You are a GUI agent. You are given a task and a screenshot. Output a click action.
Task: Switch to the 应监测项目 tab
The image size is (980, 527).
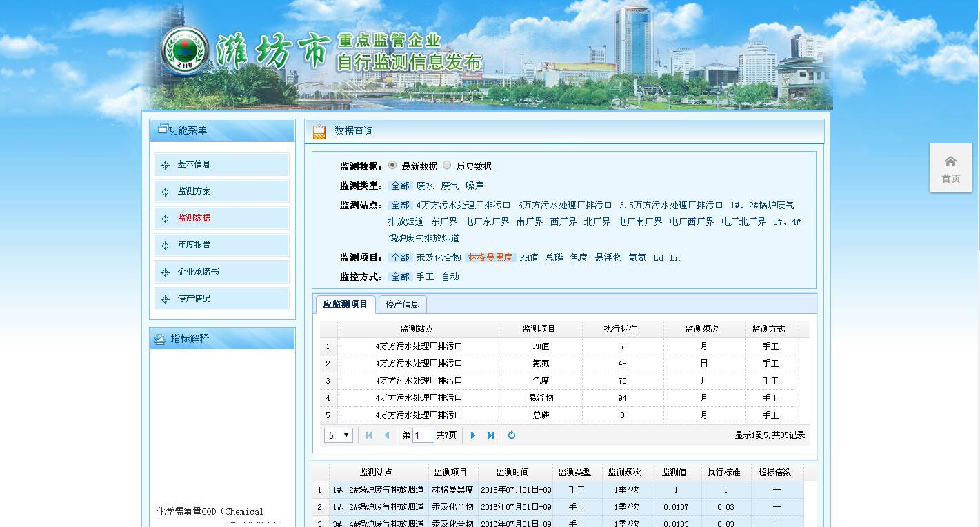tap(346, 304)
